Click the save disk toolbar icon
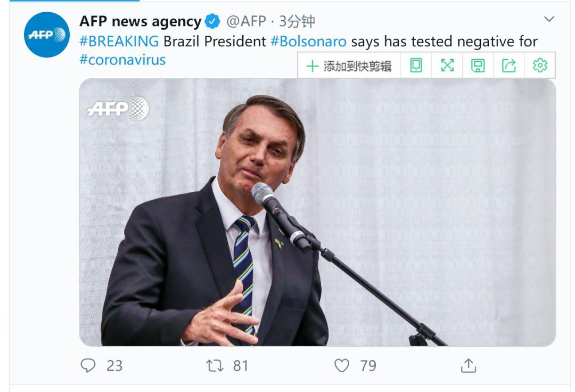This screenshot has width=575, height=392. coord(478,66)
